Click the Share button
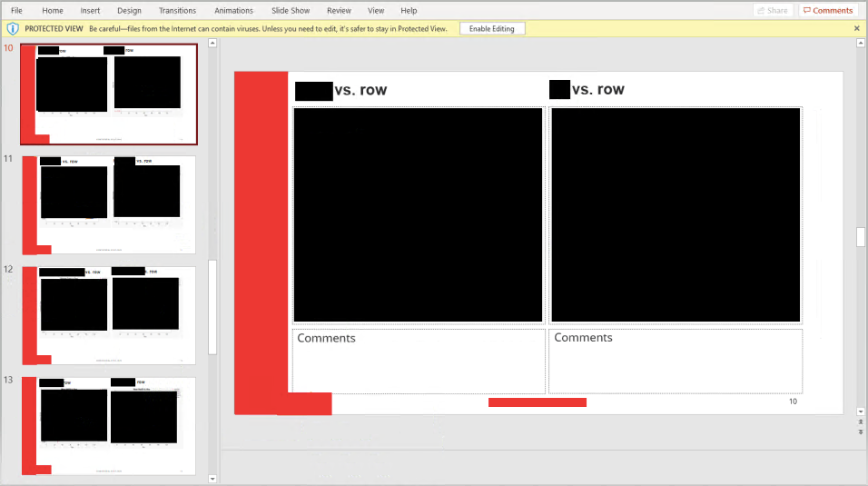Image resolution: width=868 pixels, height=486 pixels. point(773,11)
